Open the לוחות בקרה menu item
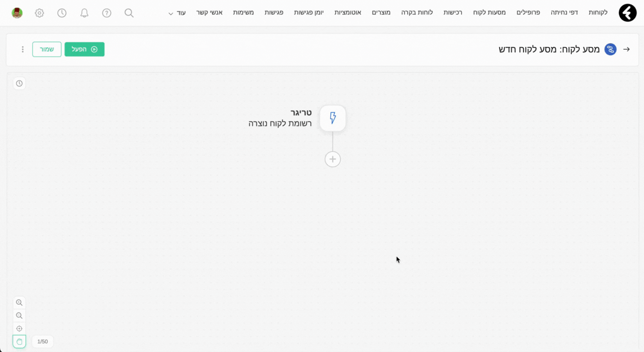 417,13
